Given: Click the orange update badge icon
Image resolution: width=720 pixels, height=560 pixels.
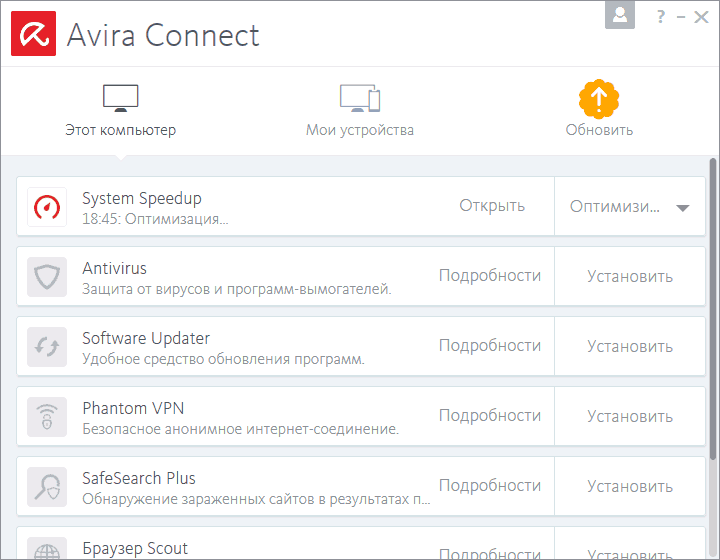Looking at the screenshot, I should [599, 99].
